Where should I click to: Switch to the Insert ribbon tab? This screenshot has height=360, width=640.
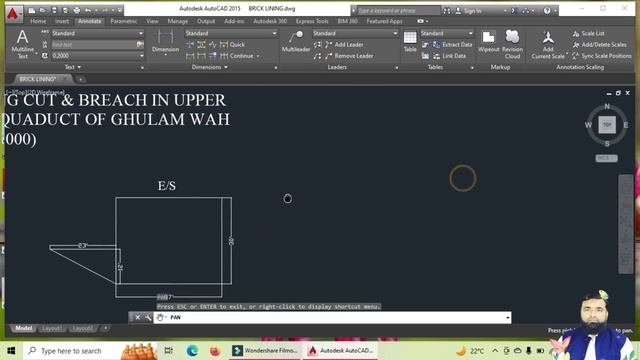[62, 21]
